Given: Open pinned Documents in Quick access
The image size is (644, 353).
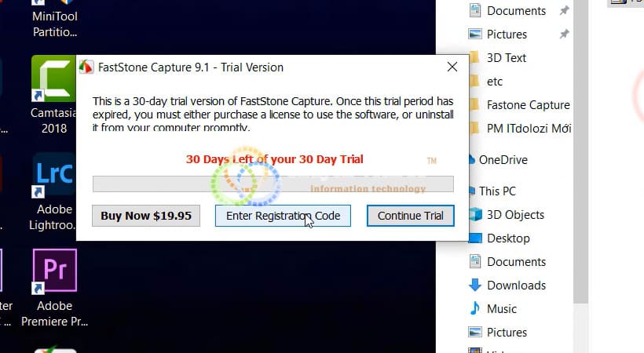Looking at the screenshot, I should (x=516, y=11).
